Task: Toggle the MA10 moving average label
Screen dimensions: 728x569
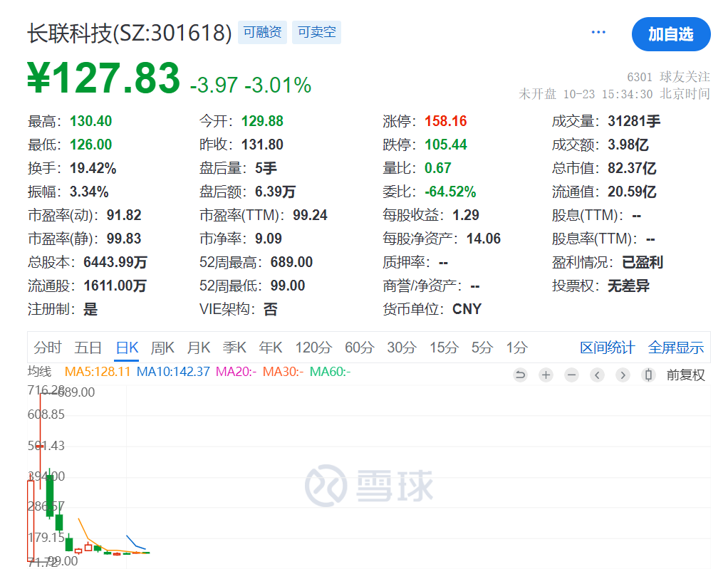Action: (173, 372)
